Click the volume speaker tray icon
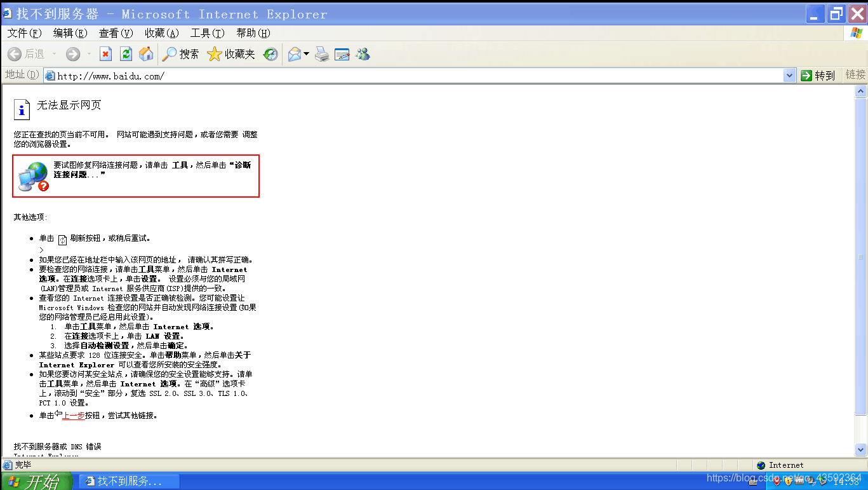 [811, 481]
